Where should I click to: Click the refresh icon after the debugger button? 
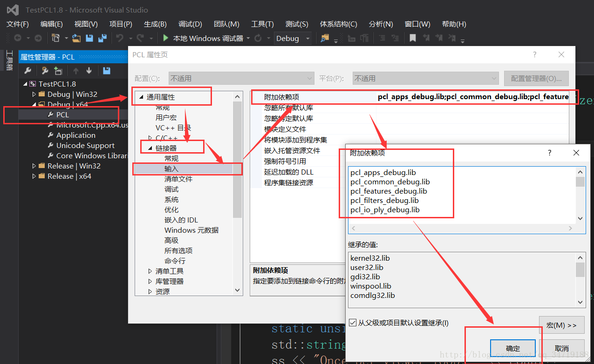click(258, 38)
